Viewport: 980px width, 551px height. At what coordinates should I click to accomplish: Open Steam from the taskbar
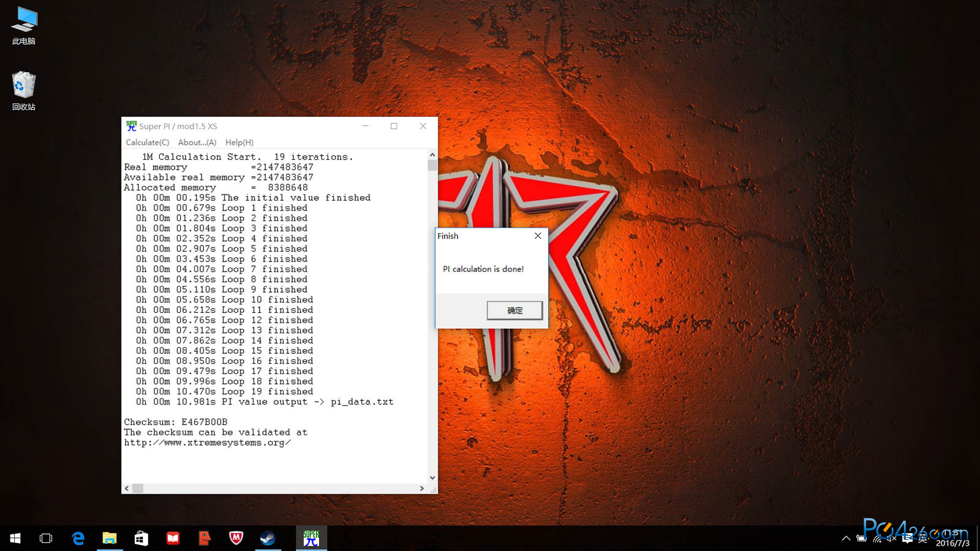click(x=268, y=538)
